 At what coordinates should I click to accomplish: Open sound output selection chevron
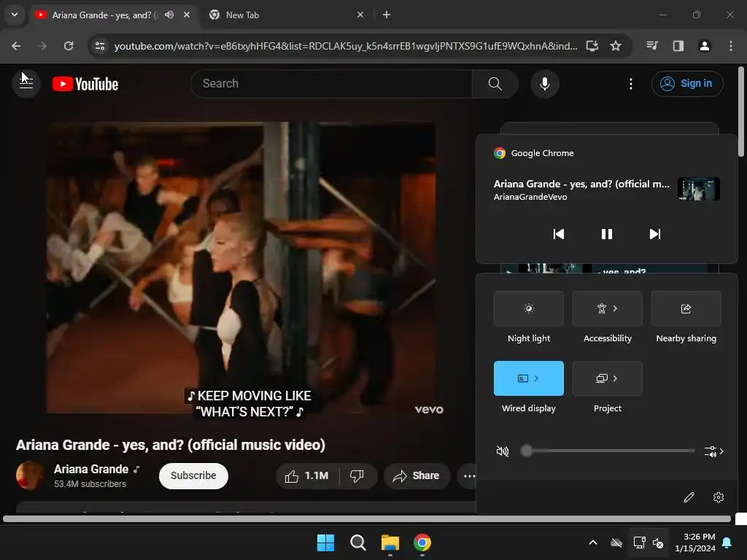[x=714, y=451]
